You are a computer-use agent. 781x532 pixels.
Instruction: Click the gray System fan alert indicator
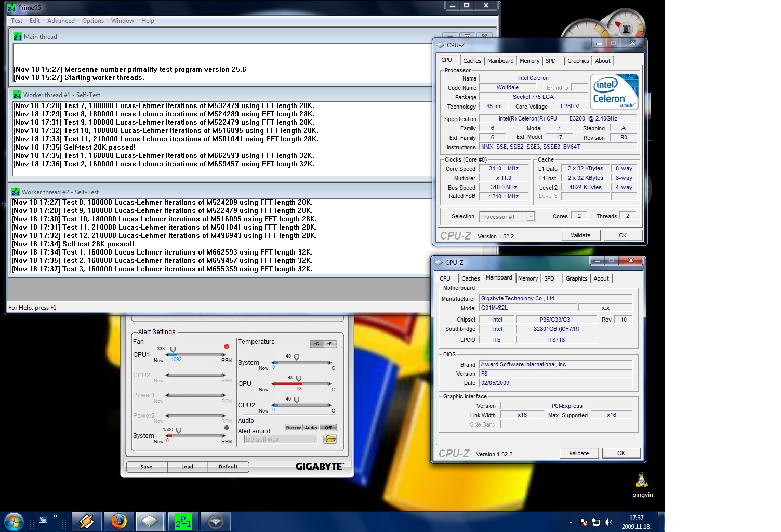[227, 428]
